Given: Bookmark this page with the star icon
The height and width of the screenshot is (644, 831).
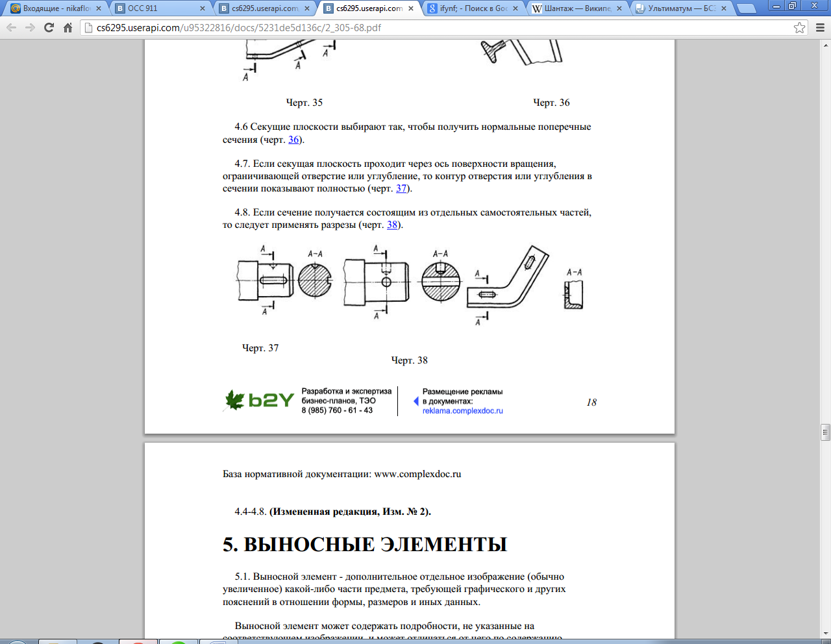Looking at the screenshot, I should 800,28.
